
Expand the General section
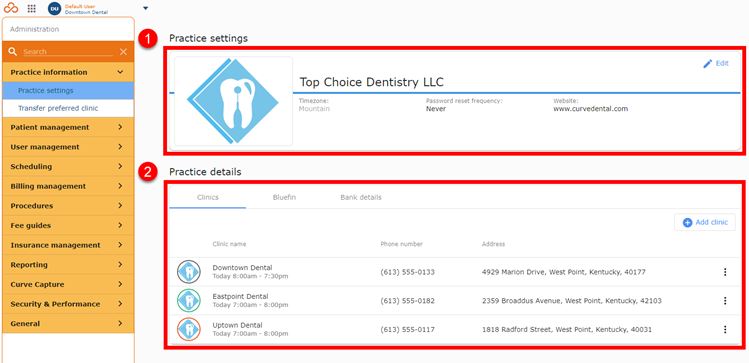click(x=68, y=323)
